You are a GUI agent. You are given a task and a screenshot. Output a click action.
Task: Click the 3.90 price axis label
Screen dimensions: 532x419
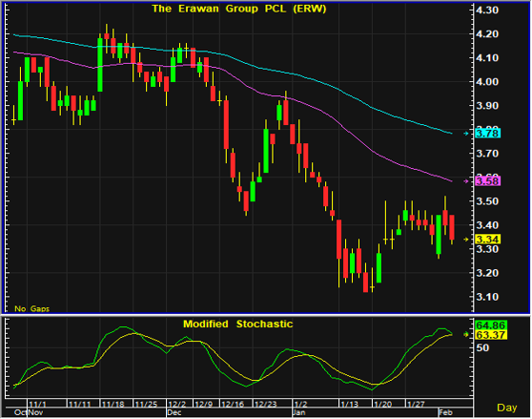click(487, 106)
